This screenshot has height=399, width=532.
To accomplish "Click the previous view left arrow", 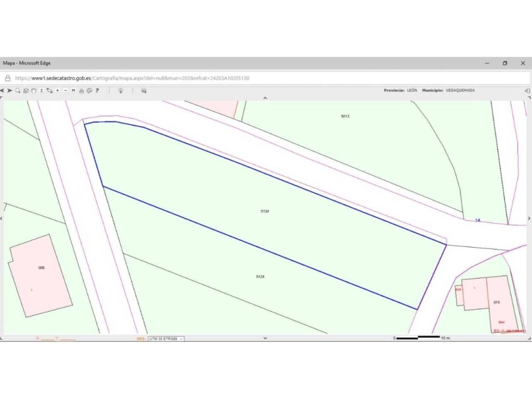I will point(3,90).
